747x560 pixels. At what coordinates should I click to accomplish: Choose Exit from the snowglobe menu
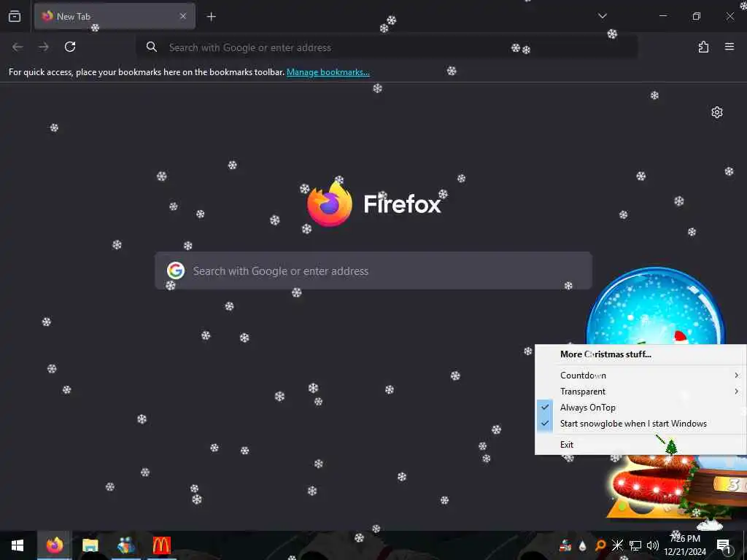click(640, 445)
